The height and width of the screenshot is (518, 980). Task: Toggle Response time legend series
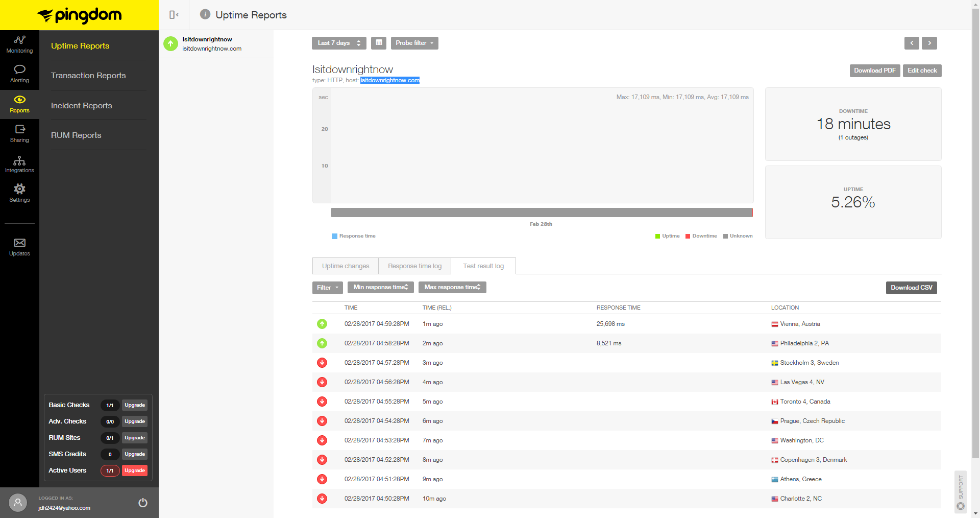pos(354,236)
